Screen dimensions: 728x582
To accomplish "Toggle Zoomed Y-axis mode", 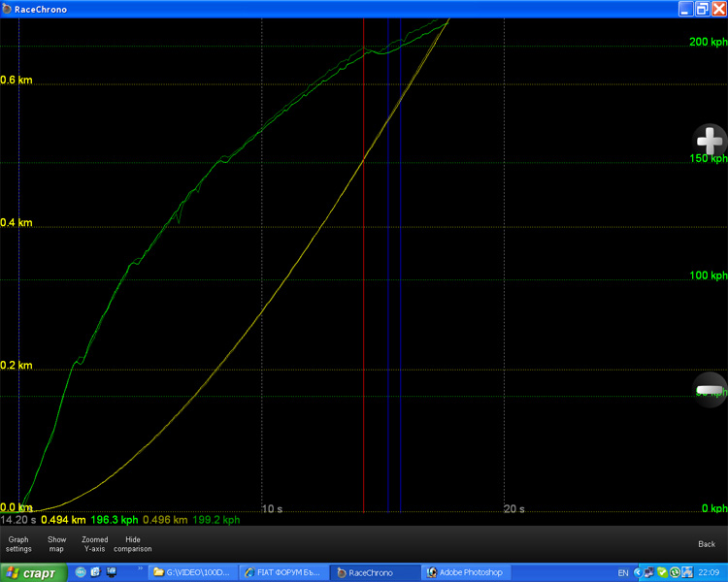I will tap(95, 544).
